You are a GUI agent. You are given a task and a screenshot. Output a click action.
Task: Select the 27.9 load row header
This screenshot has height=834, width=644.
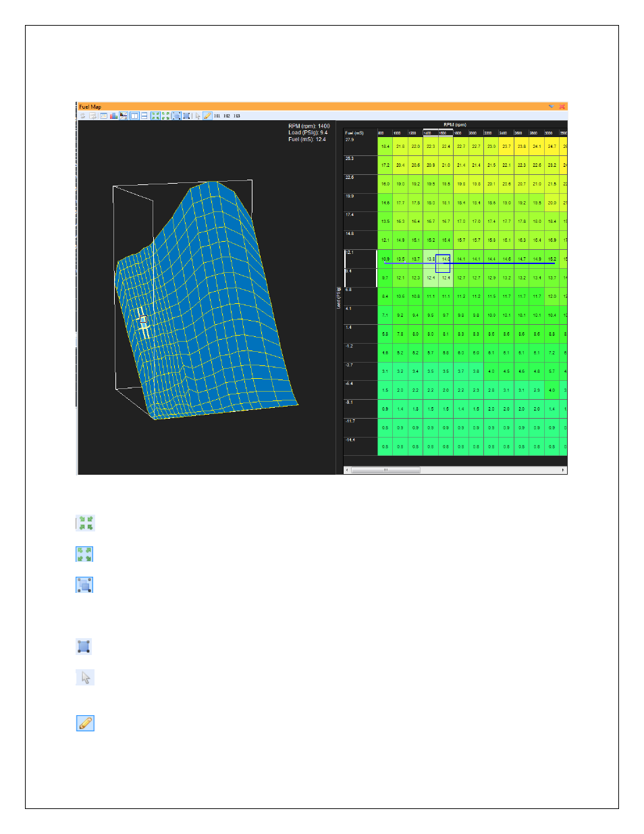click(360, 146)
